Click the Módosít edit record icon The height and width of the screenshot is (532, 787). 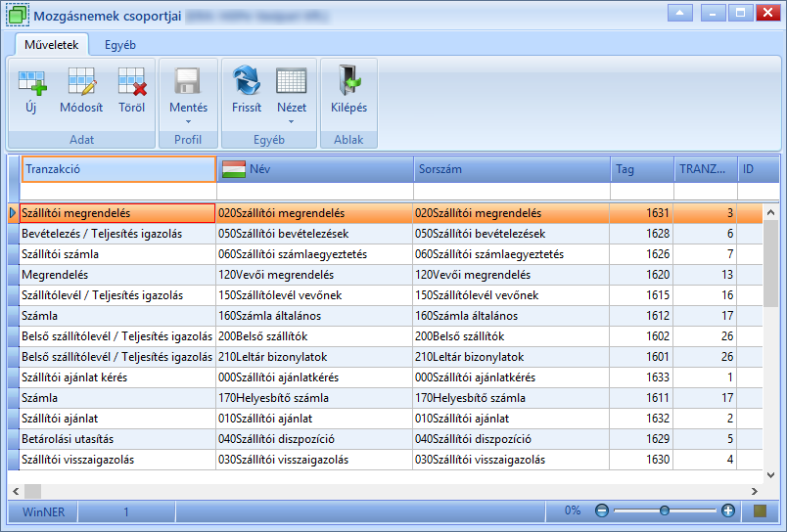[81, 82]
